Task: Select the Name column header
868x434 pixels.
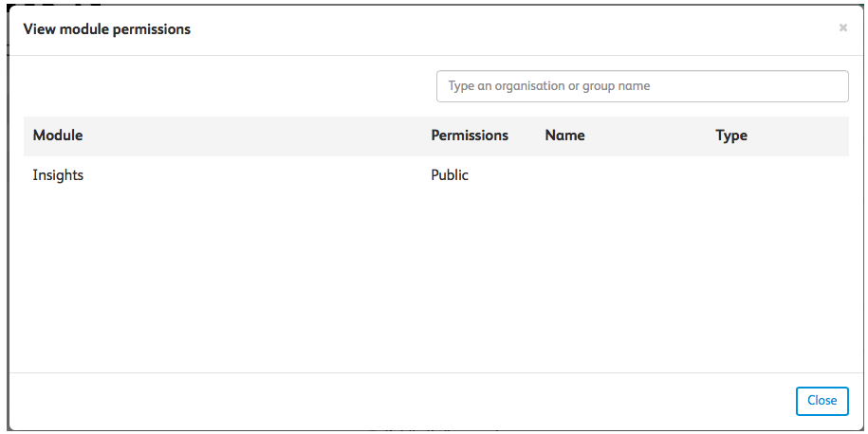Action: click(564, 136)
